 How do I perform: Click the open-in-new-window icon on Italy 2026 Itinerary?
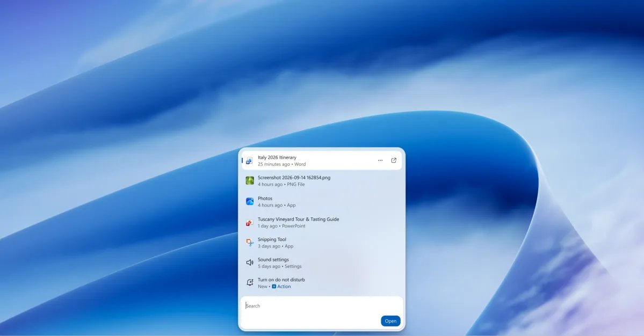[394, 160]
